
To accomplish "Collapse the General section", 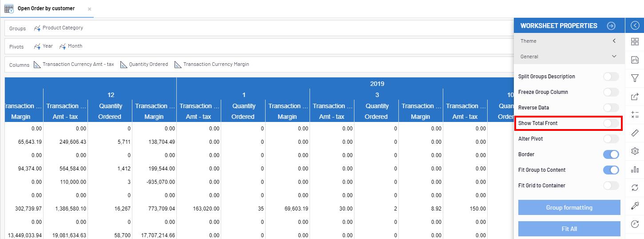I will [x=614, y=57].
